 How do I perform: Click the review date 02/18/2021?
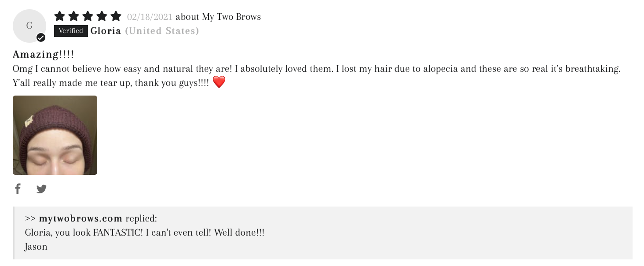click(x=150, y=17)
